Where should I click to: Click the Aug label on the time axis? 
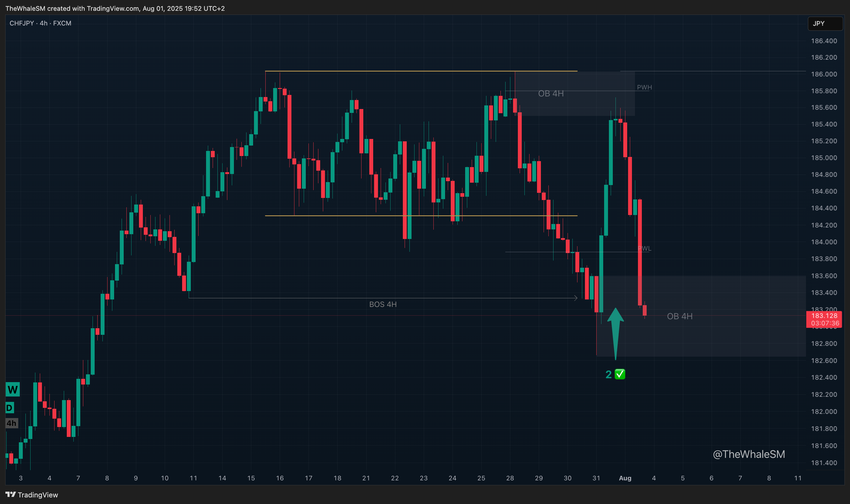click(x=625, y=478)
